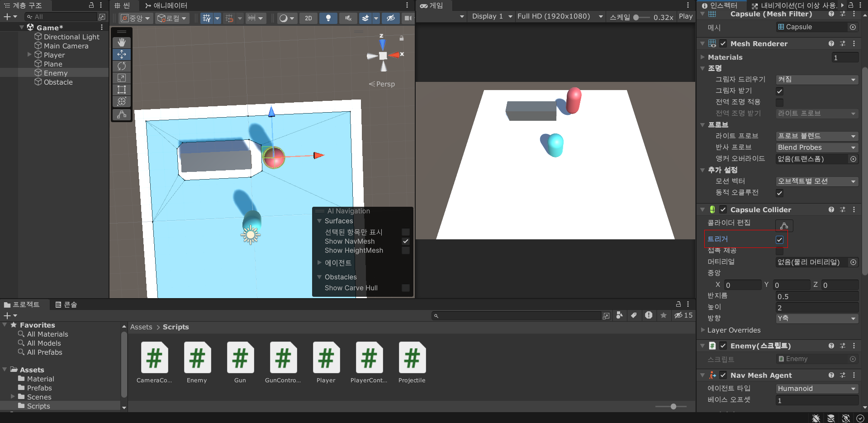Adjust the Game view 스케일 slider

[x=641, y=17]
